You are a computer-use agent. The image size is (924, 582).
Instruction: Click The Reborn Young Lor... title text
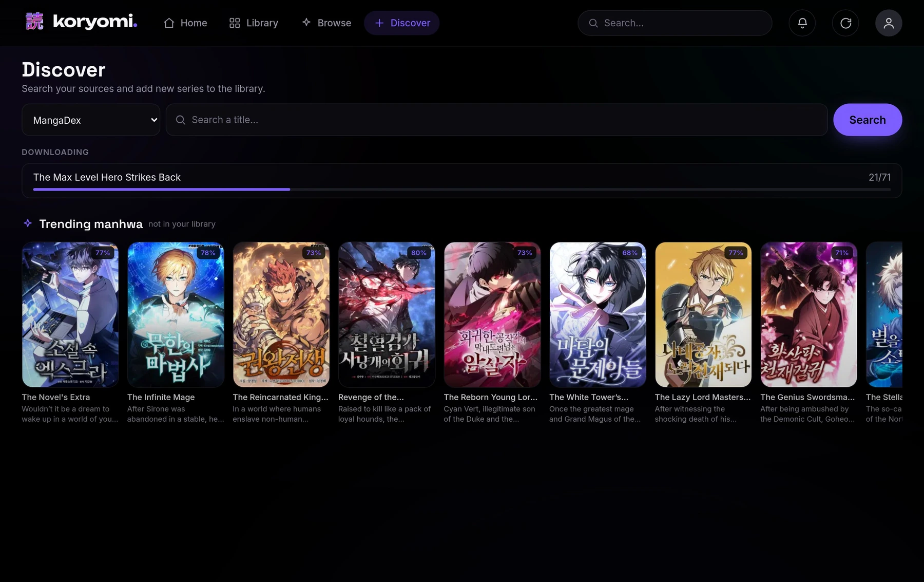pos(491,397)
